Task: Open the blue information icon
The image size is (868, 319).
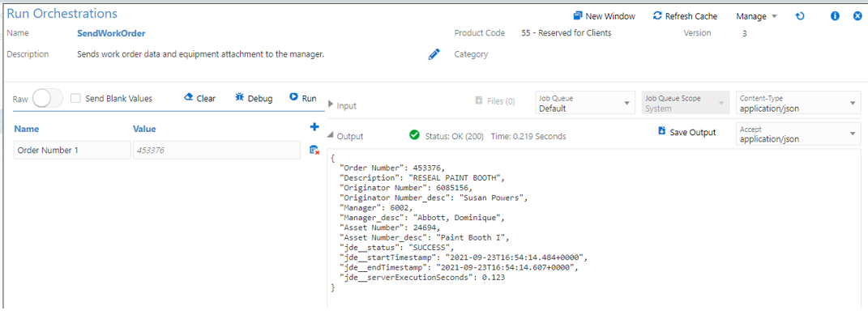Action: tap(836, 16)
